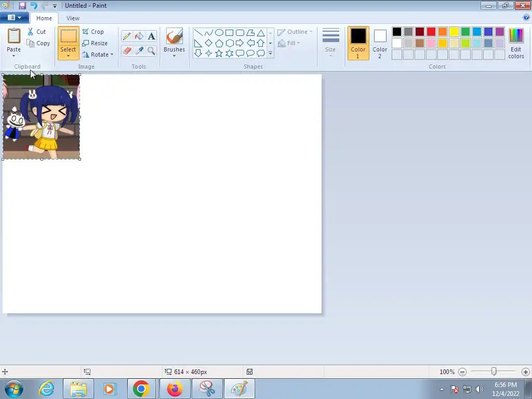Choose the Triangle shape
Viewport: 532px width, 399px height.
261,33
